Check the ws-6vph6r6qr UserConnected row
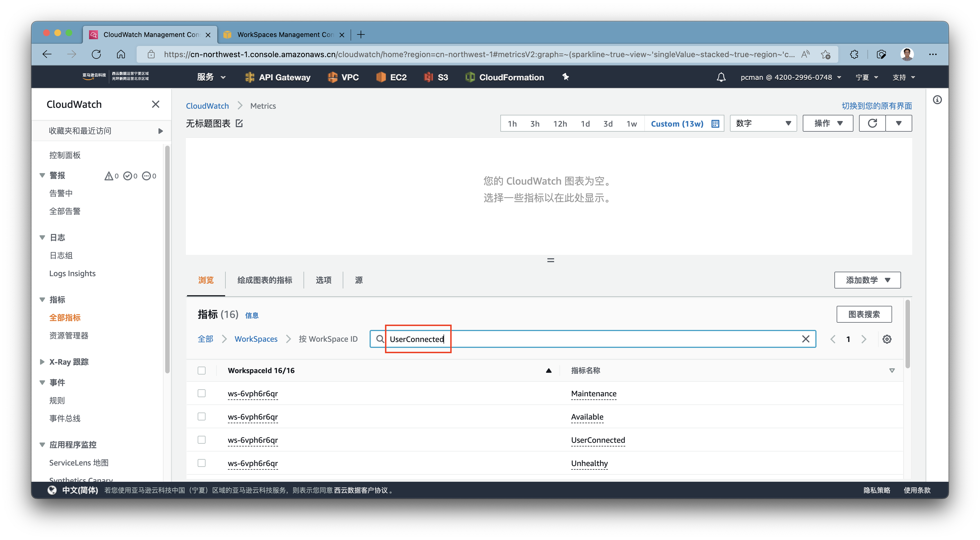The height and width of the screenshot is (540, 980). 202,439
